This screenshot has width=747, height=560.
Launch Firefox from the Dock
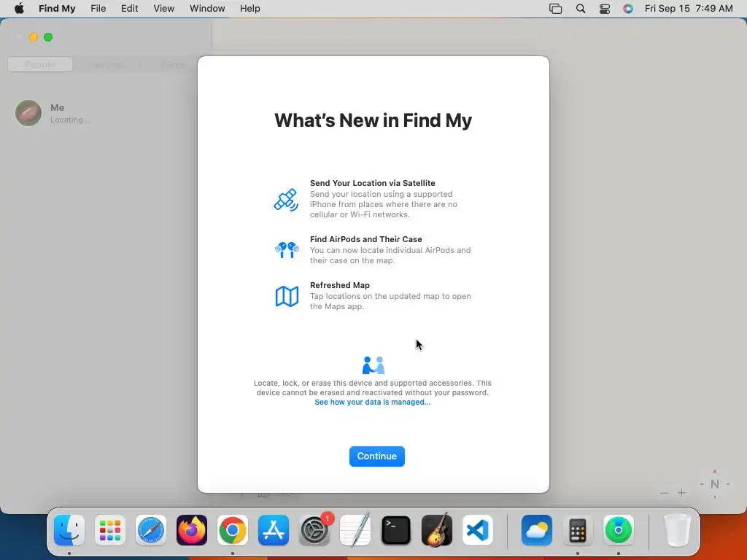click(192, 530)
